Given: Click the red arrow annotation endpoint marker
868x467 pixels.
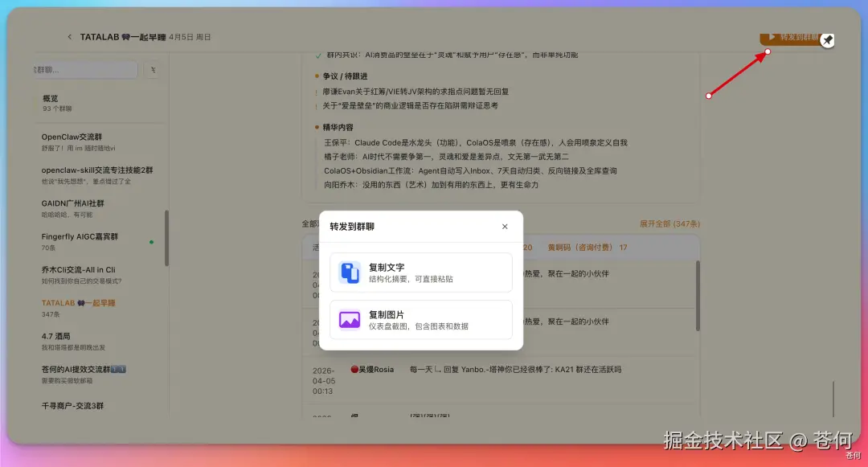Looking at the screenshot, I should click(768, 51).
